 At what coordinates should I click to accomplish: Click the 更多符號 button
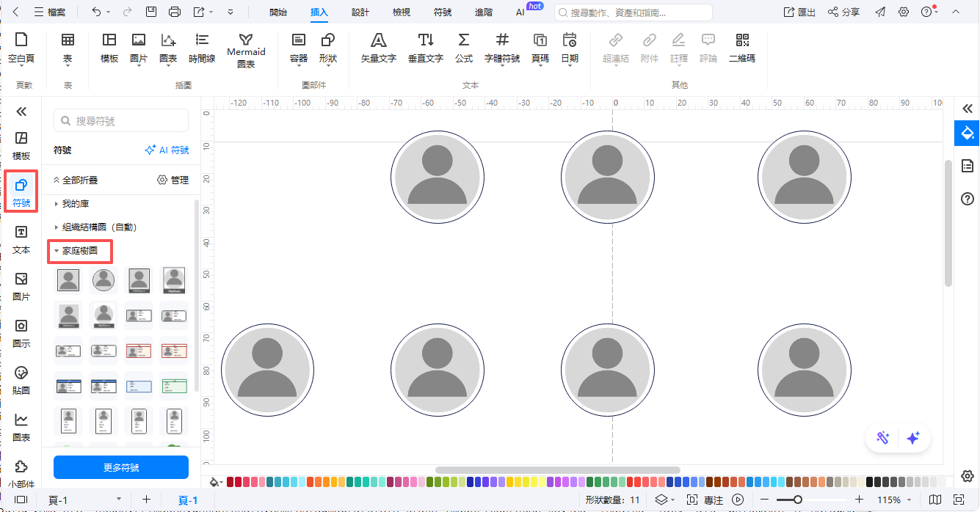(x=121, y=467)
